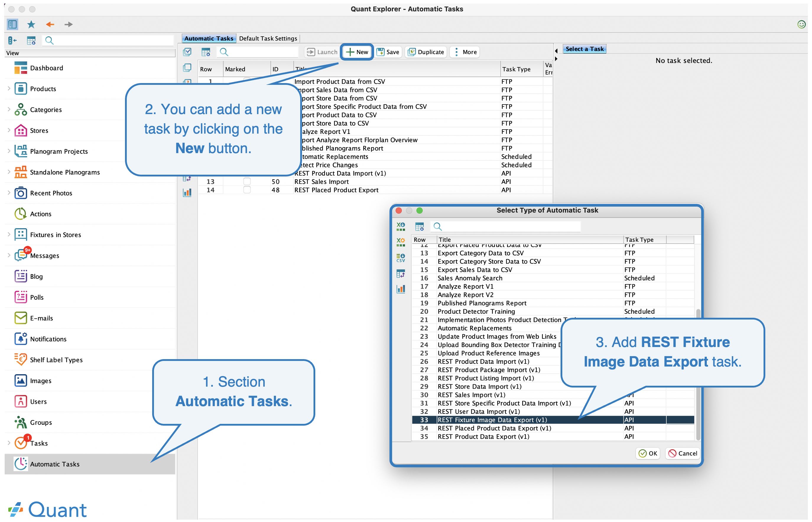Select REST Sales Import task row
This screenshot has width=812, height=522.
[375, 182]
